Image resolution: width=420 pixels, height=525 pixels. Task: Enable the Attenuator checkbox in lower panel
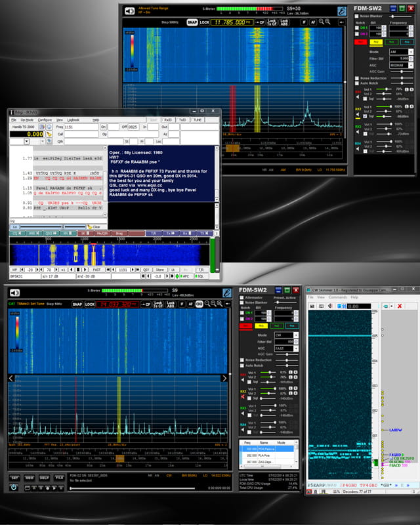[242, 297]
